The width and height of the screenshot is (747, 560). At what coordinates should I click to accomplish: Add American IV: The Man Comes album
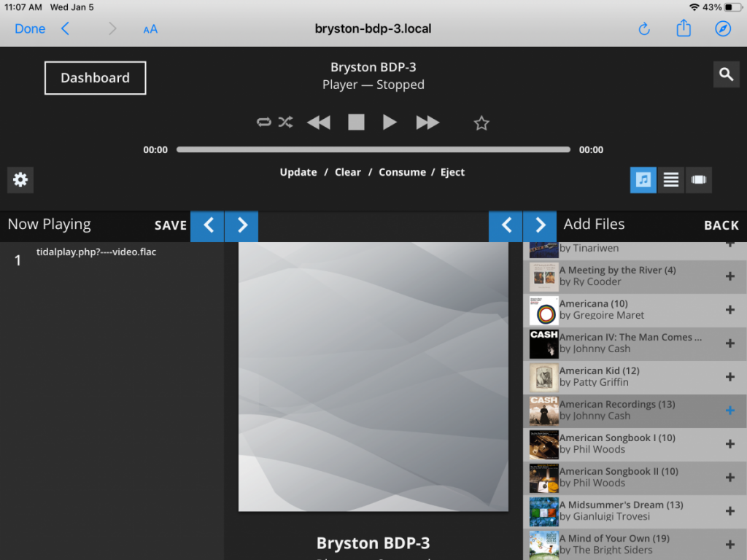click(x=729, y=343)
